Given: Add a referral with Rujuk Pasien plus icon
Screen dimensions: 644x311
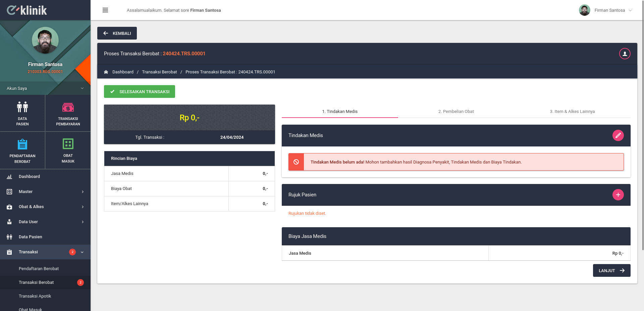Looking at the screenshot, I should (618, 195).
